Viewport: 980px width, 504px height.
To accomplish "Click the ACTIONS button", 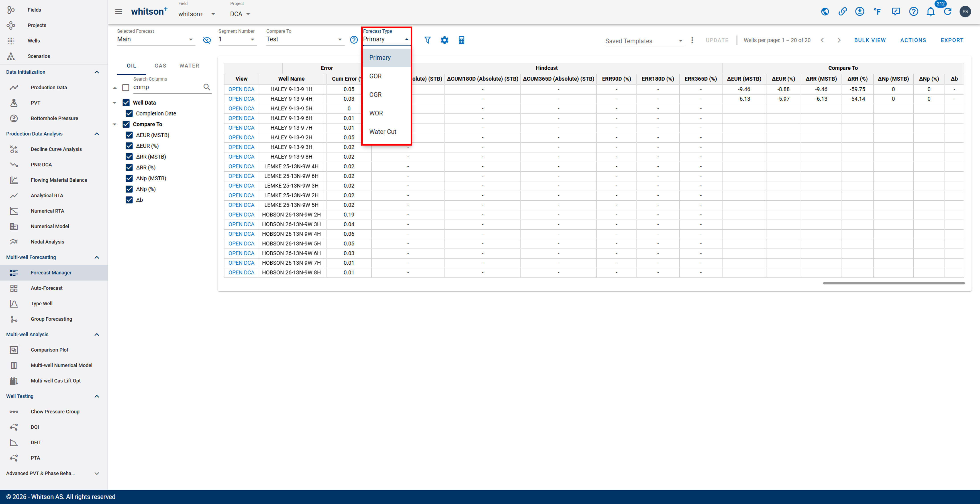I will [x=913, y=40].
